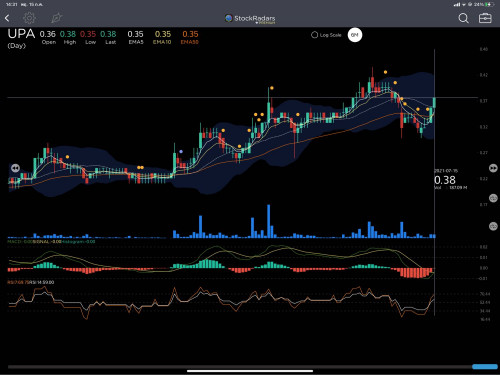Change the (Day) timeframe label
Image resolution: width=500 pixels, height=375 pixels.
coord(17,46)
